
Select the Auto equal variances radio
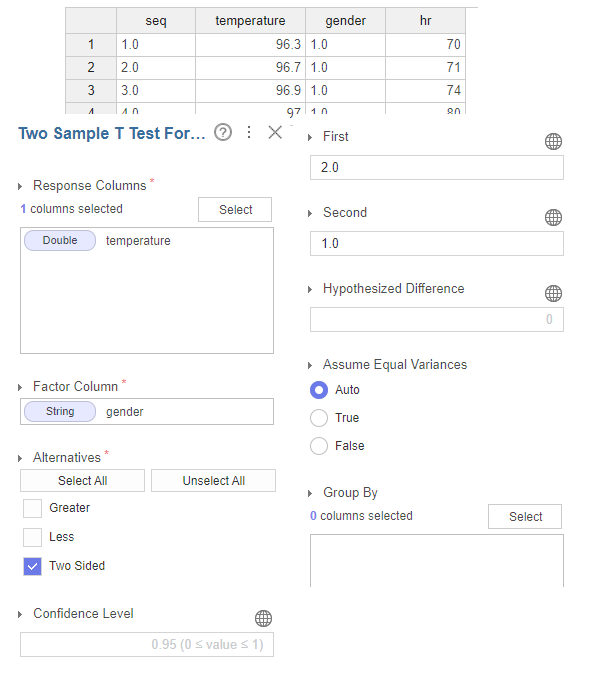(x=319, y=390)
